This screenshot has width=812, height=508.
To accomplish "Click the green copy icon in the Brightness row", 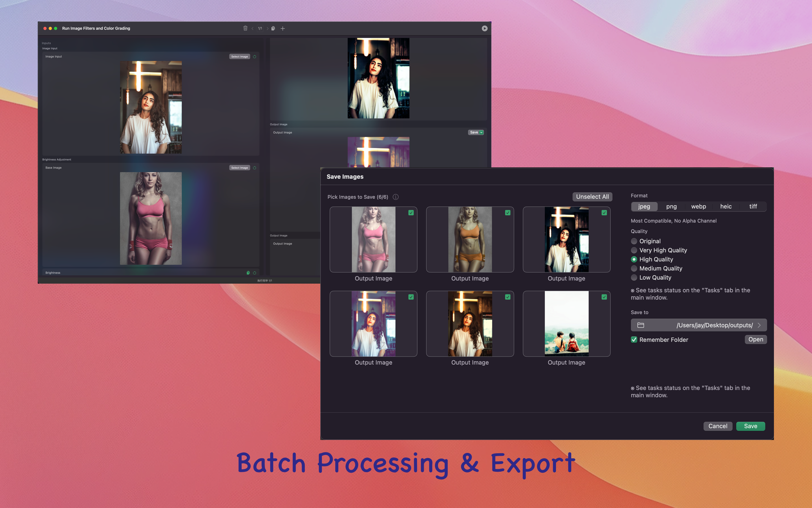I will pyautogui.click(x=248, y=273).
